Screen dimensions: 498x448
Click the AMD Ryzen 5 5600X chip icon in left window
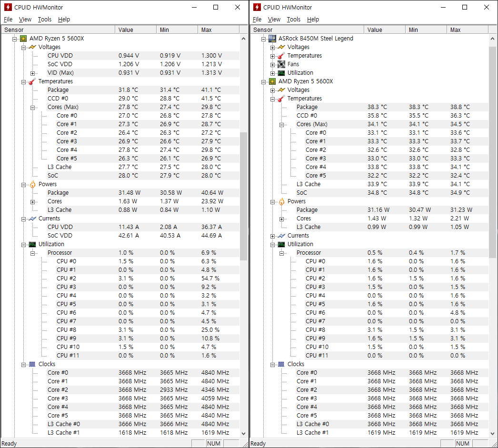[23, 39]
